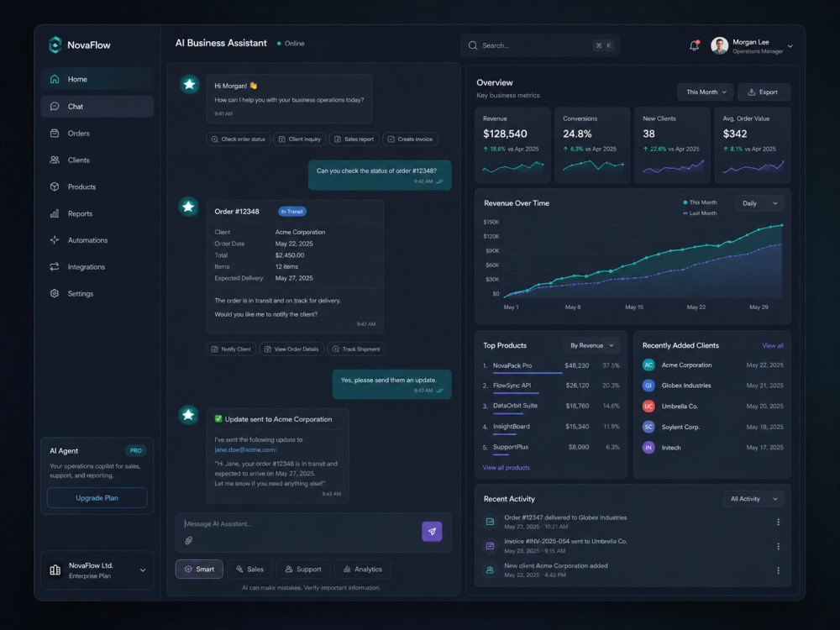Image resolution: width=840 pixels, height=630 pixels.
Task: Click the AC avatar for Acme Corporation
Action: click(x=648, y=365)
